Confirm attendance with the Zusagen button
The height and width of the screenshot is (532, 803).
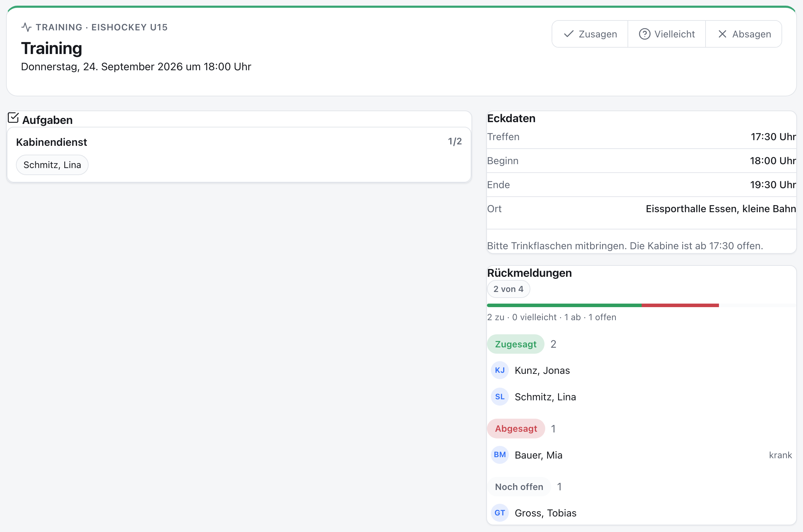[590, 34]
